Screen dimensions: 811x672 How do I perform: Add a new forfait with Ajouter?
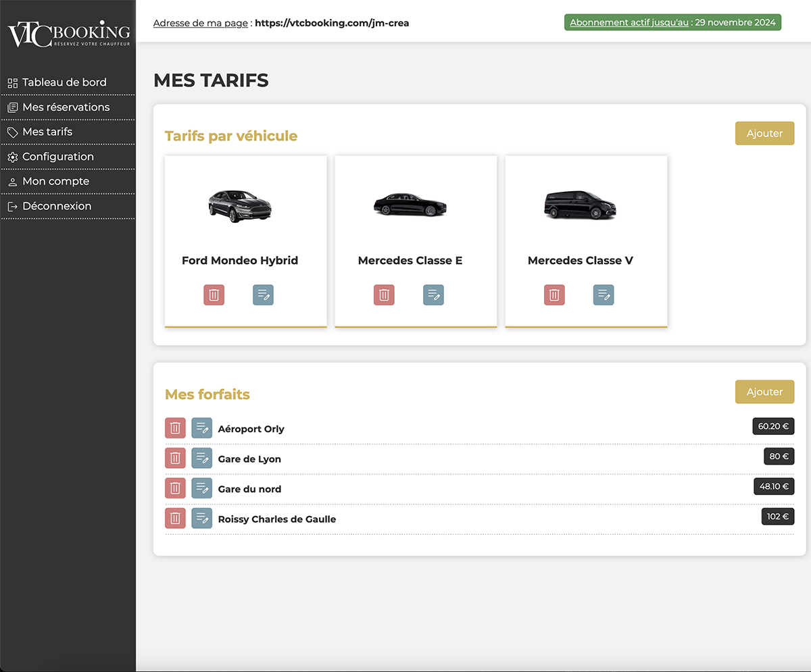[764, 392]
